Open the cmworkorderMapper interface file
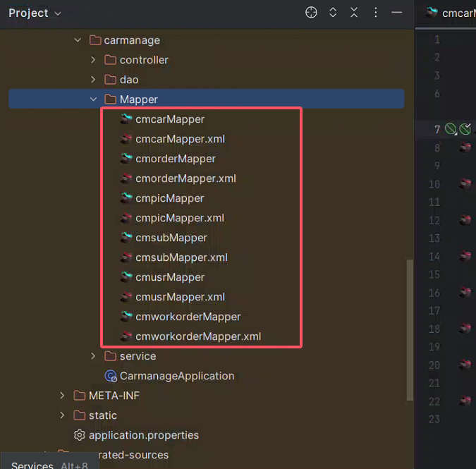This screenshot has width=476, height=469. pos(188,317)
